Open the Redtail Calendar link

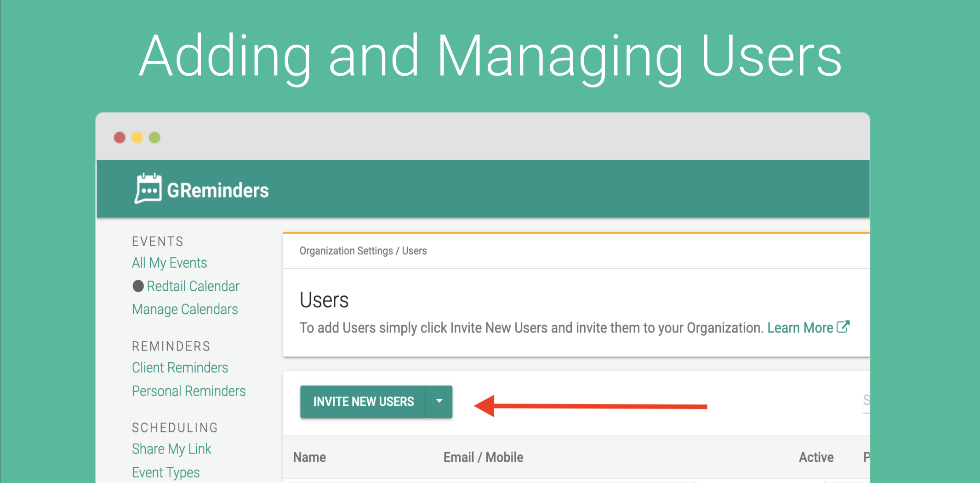click(193, 286)
